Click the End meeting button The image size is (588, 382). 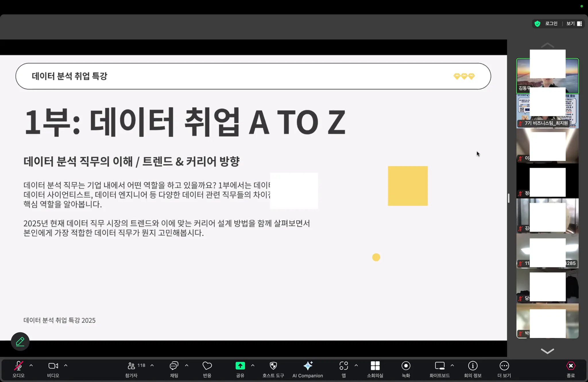point(570,366)
